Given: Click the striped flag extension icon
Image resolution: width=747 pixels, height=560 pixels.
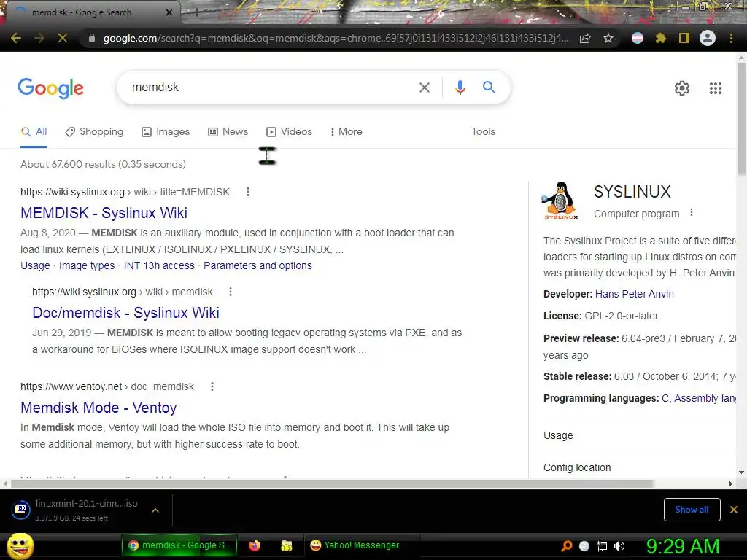Looking at the screenshot, I should (x=638, y=38).
